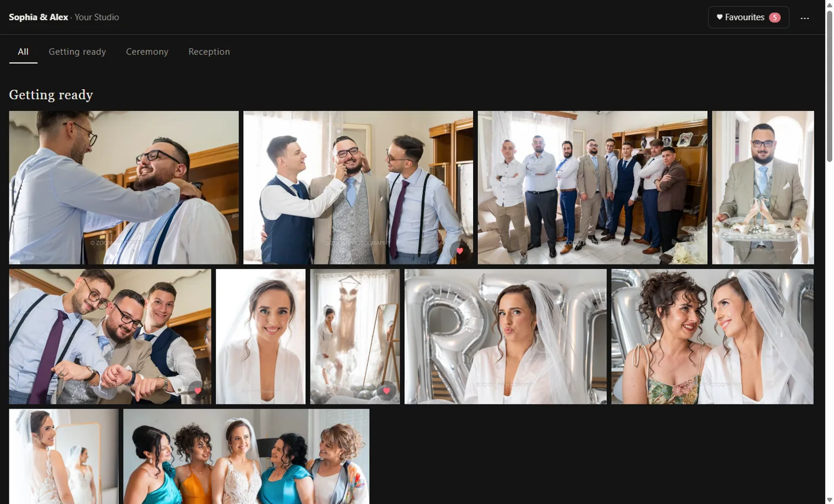Open photo of friends pinching groom's cheeks
Viewport: 834px width, 504px height.
358,187
